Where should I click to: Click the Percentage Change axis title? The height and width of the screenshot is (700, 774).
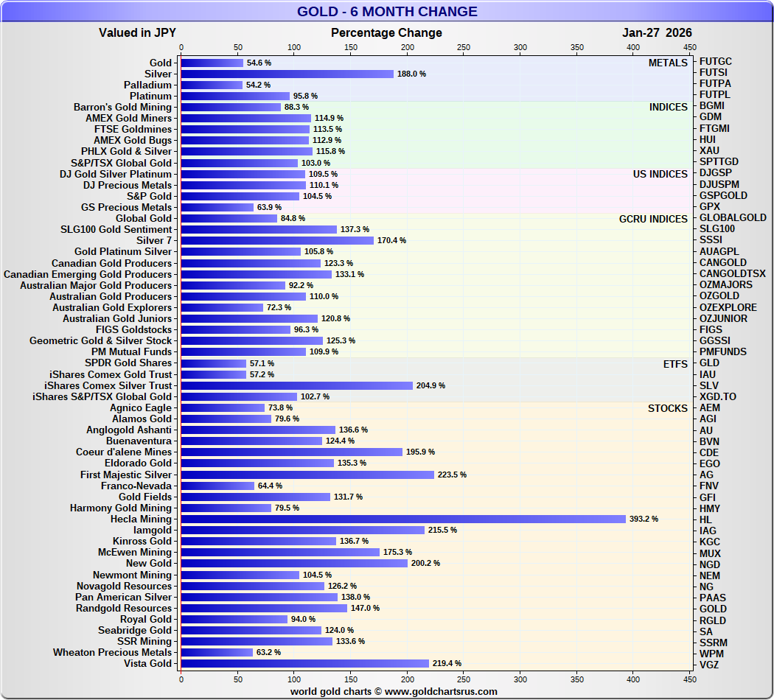coord(386,32)
